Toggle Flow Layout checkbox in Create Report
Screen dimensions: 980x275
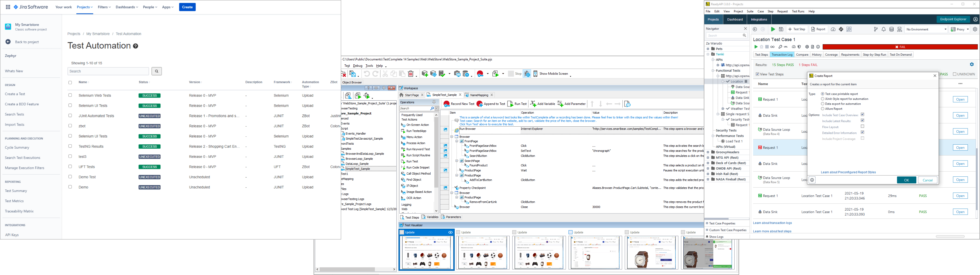click(862, 126)
